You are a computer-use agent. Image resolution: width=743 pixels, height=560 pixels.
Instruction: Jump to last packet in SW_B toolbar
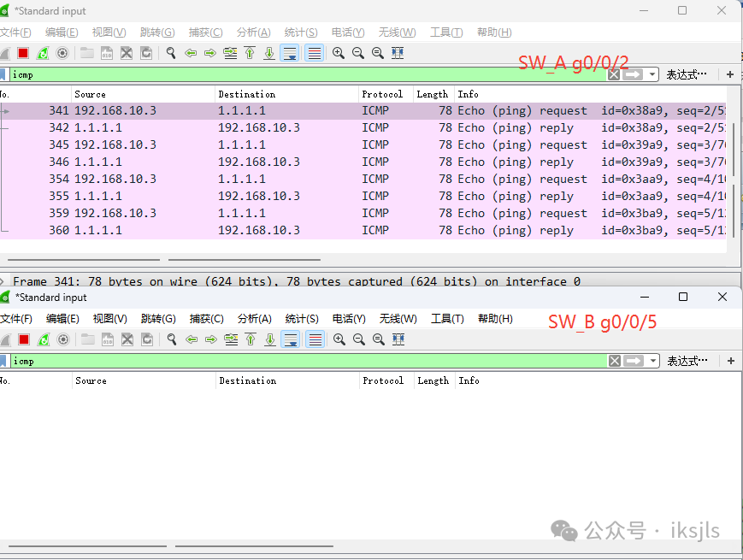[270, 339]
